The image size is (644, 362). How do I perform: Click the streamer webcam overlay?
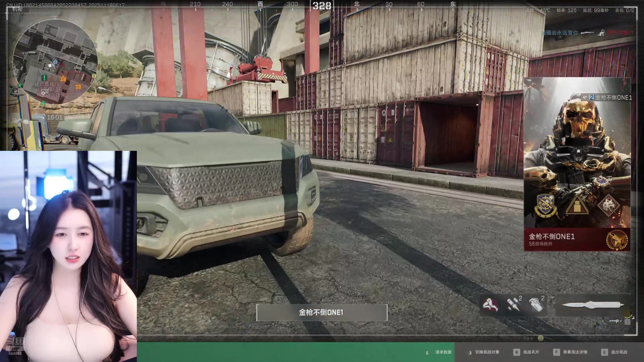(x=68, y=256)
